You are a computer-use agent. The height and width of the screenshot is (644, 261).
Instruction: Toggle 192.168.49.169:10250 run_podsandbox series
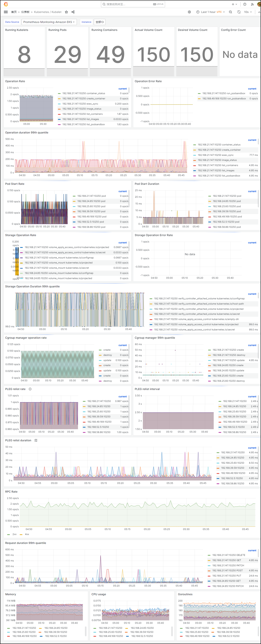click(224, 99)
